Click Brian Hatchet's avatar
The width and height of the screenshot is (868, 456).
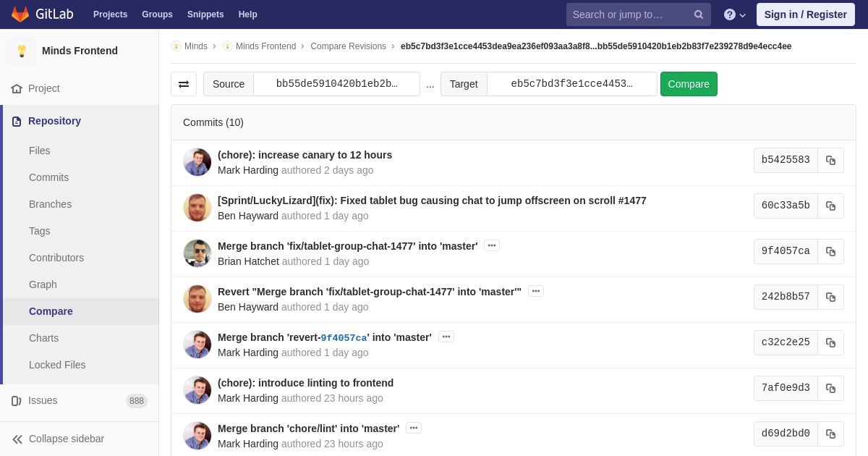pyautogui.click(x=197, y=253)
